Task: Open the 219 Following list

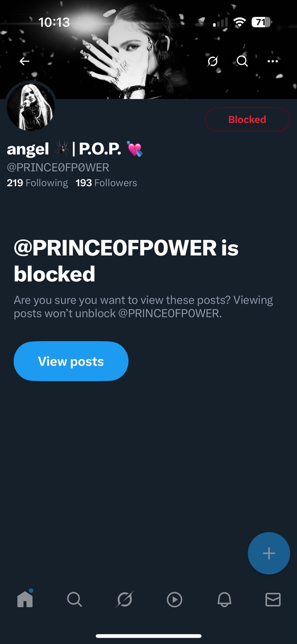Action: 37,183
